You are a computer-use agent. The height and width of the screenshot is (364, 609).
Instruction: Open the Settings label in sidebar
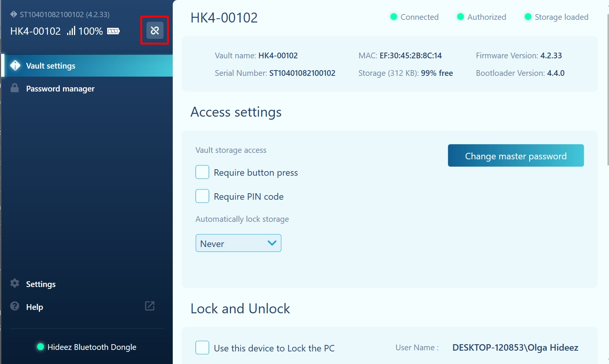pos(41,284)
